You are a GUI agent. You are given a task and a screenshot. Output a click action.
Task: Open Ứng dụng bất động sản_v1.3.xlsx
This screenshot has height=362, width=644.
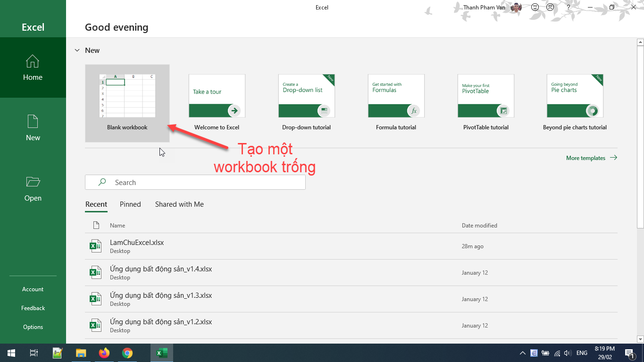[x=351, y=299]
